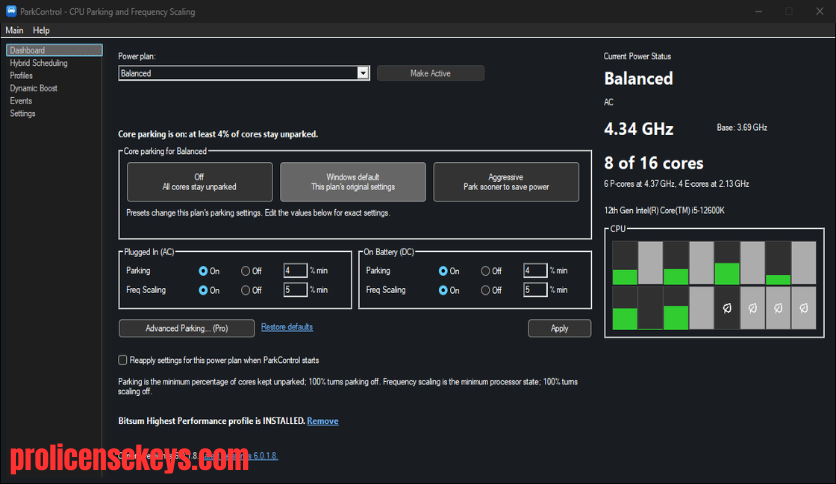Image resolution: width=836 pixels, height=484 pixels.
Task: Click Plugged In Freq Scaling percent field
Action: pyautogui.click(x=295, y=289)
